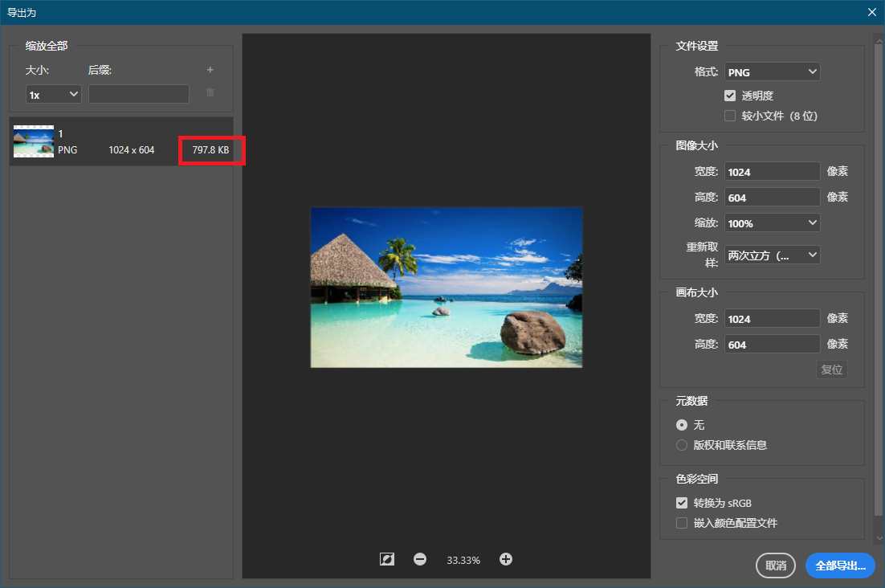The width and height of the screenshot is (885, 588).
Task: Click the 取消 cancel button
Action: [776, 566]
